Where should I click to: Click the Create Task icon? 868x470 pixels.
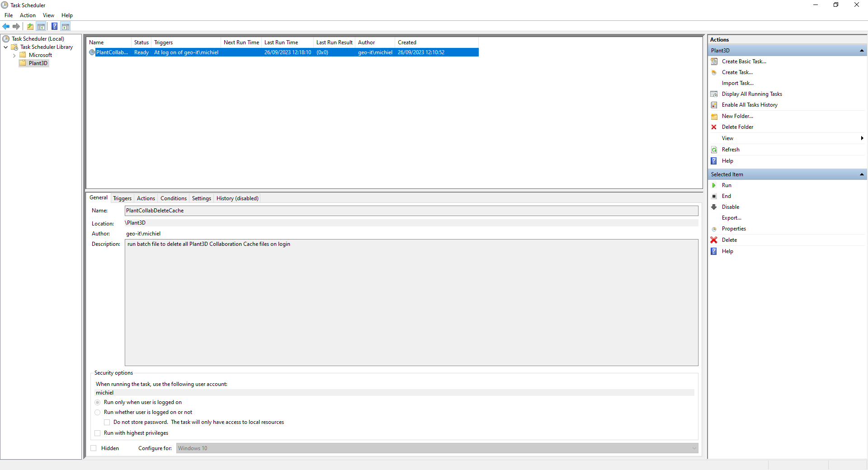[714, 72]
